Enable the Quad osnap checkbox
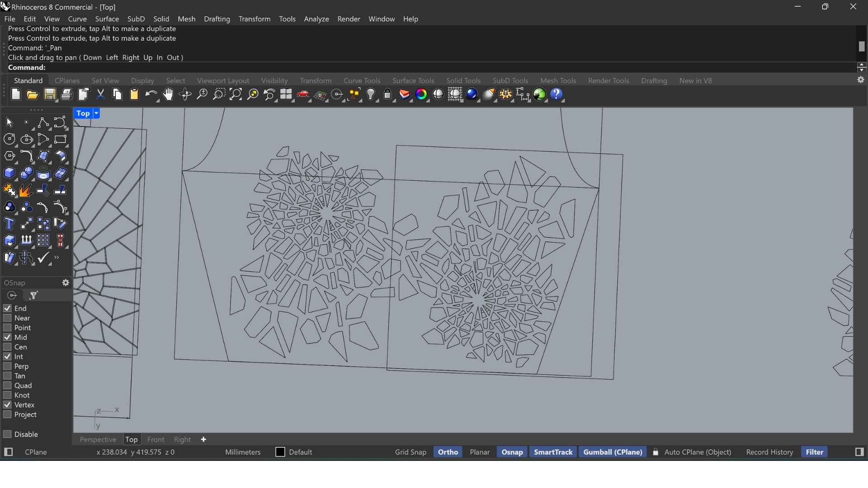 tap(7, 386)
